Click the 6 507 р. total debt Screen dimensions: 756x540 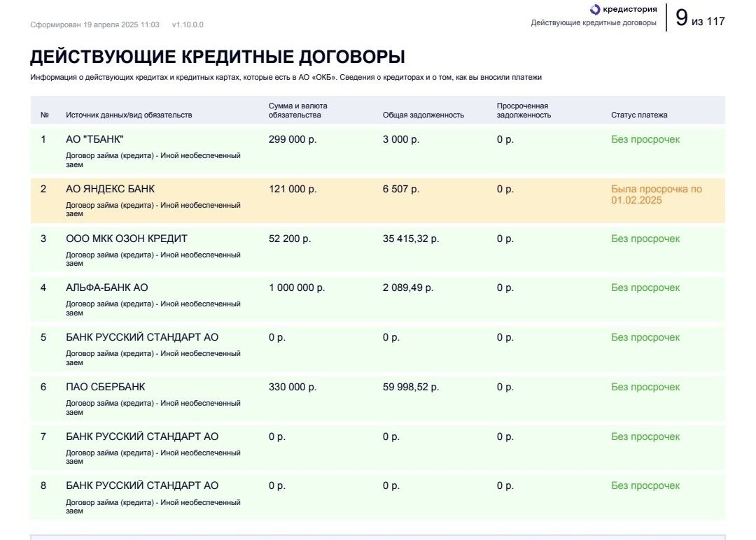(x=400, y=189)
